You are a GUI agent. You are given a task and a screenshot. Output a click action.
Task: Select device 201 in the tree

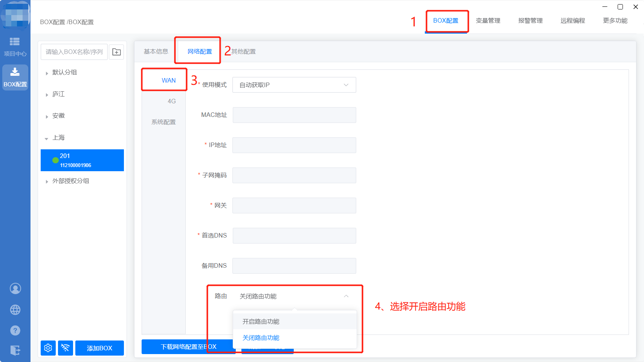coord(82,160)
